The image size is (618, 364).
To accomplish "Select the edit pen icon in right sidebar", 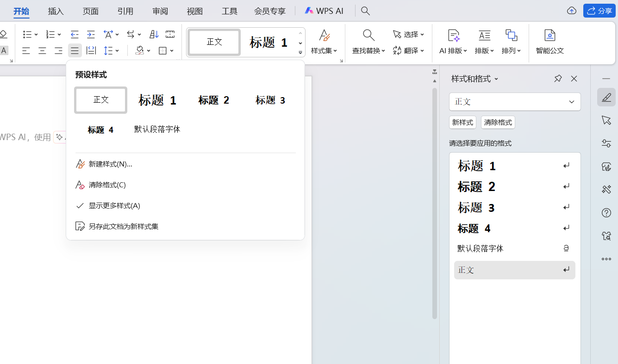I will (606, 97).
